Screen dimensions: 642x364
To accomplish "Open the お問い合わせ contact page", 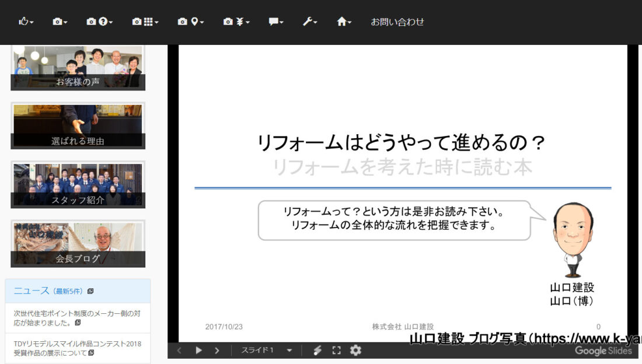I will (397, 22).
